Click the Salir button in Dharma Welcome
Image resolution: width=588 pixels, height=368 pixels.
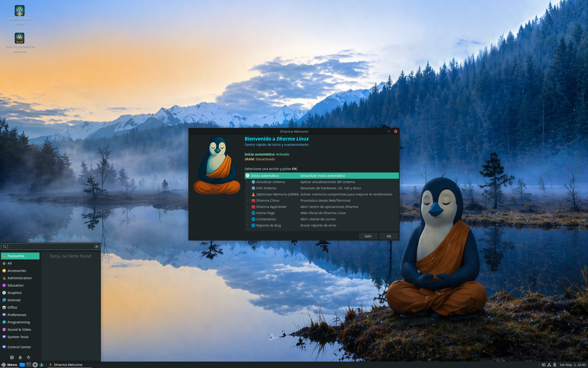[x=368, y=236]
